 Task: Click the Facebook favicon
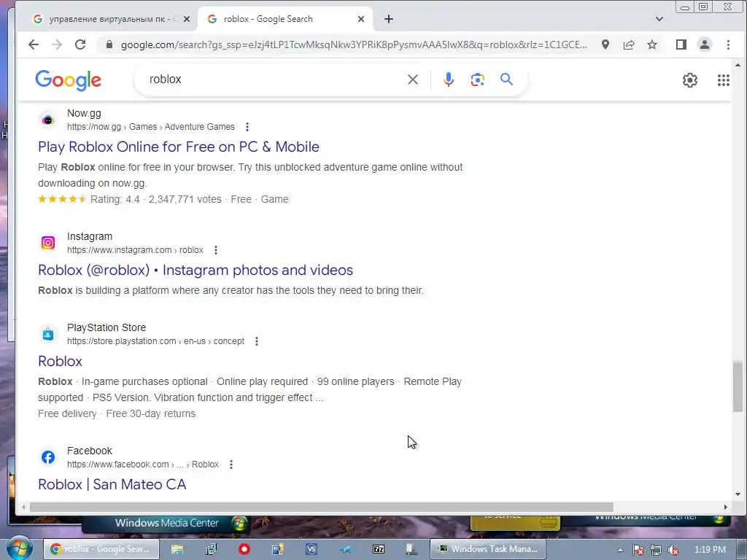tap(48, 457)
